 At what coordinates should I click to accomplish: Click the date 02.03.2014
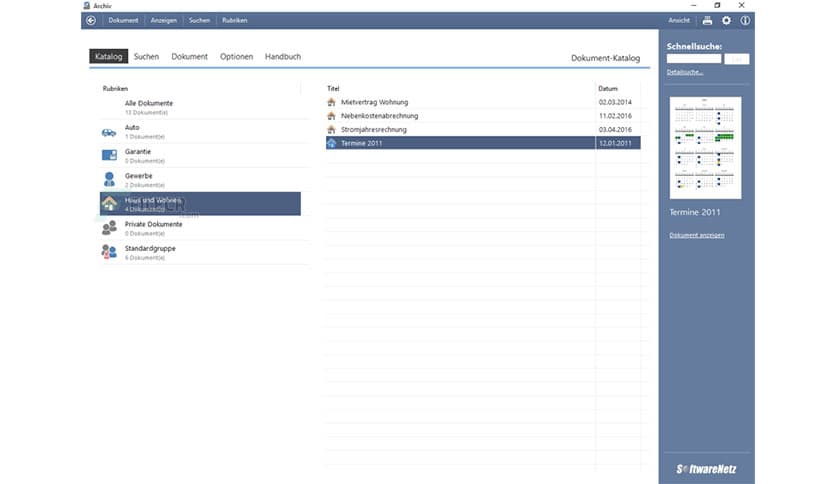[x=615, y=102]
